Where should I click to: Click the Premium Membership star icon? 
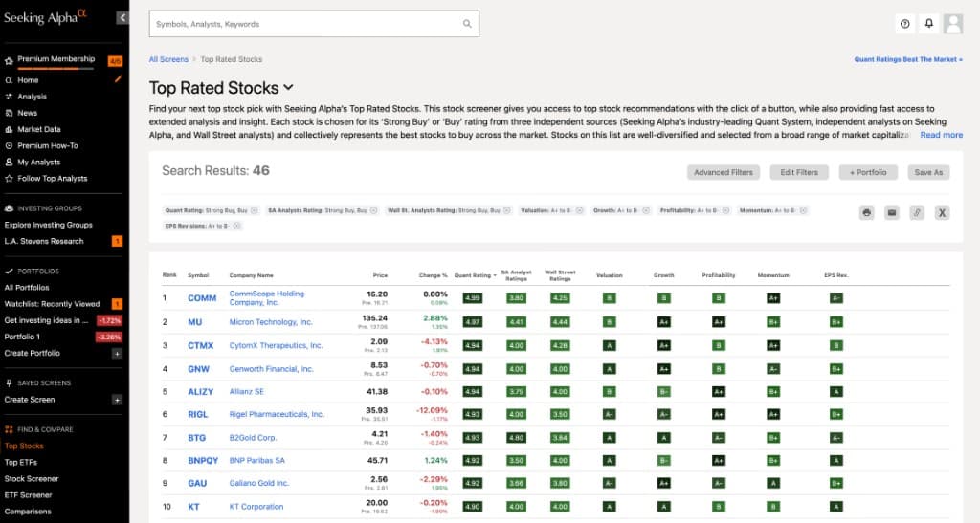(x=9, y=61)
